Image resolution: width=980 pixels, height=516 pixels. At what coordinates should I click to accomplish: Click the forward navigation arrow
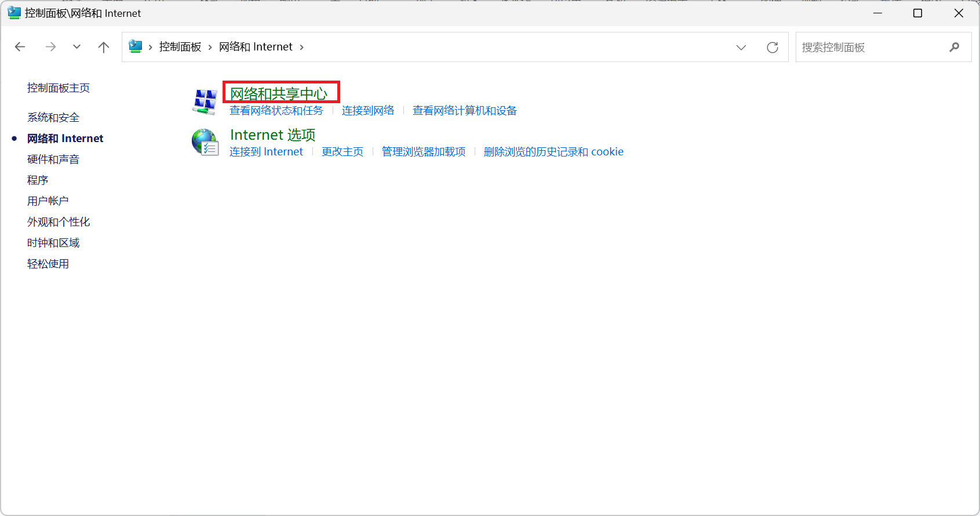click(51, 47)
